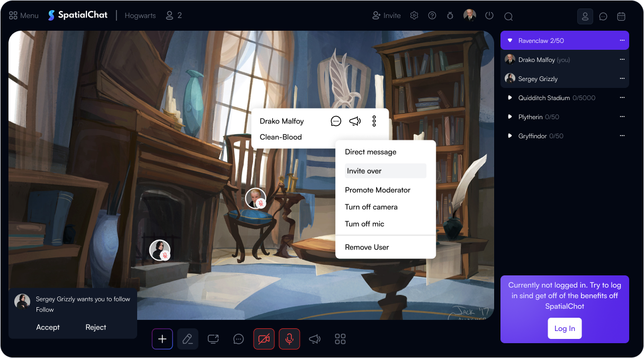Click Sergey's avatar in the follow notification

[x=22, y=301]
